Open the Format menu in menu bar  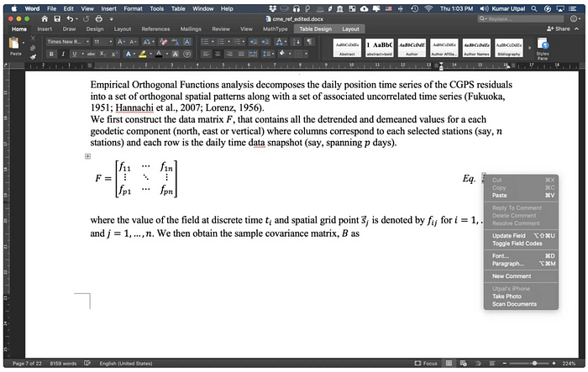133,8
